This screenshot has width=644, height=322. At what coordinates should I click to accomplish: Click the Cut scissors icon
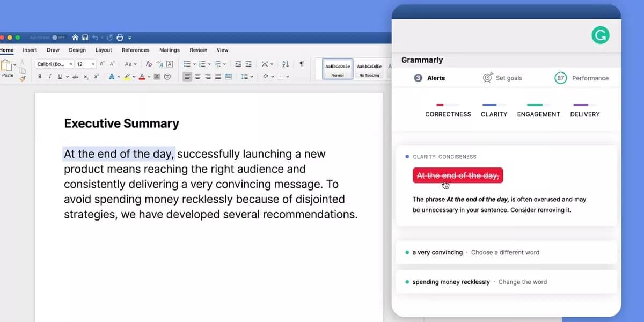23,62
